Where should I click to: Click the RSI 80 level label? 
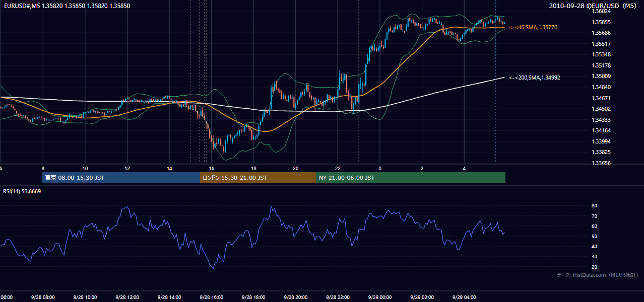594,206
